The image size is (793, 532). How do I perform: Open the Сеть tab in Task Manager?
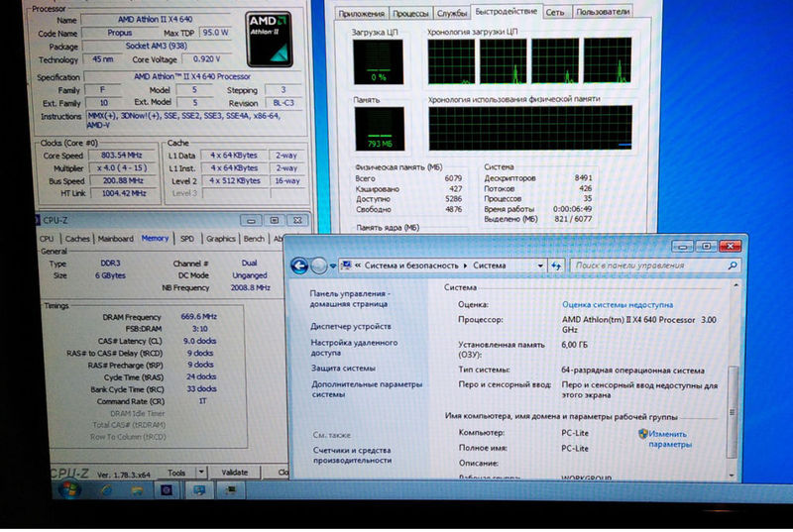coord(555,13)
